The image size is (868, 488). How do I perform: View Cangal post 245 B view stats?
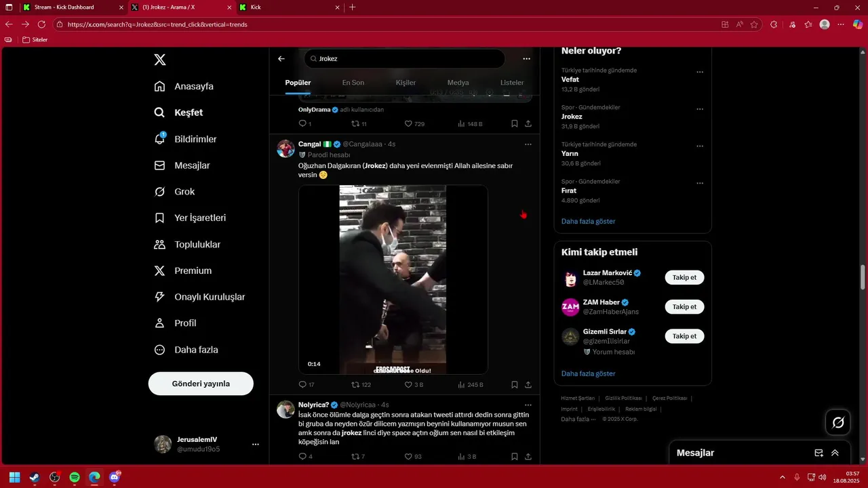pos(471,384)
